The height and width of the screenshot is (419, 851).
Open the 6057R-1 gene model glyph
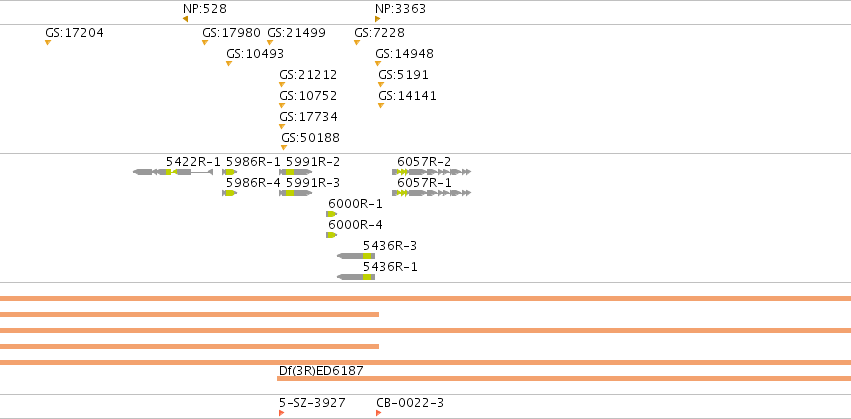coord(431,193)
